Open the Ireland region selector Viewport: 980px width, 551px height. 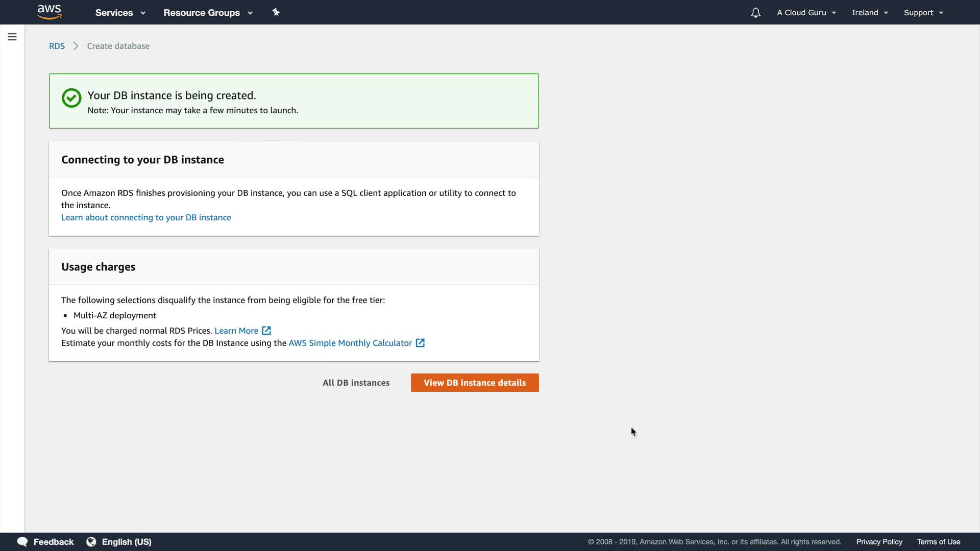(x=870, y=13)
